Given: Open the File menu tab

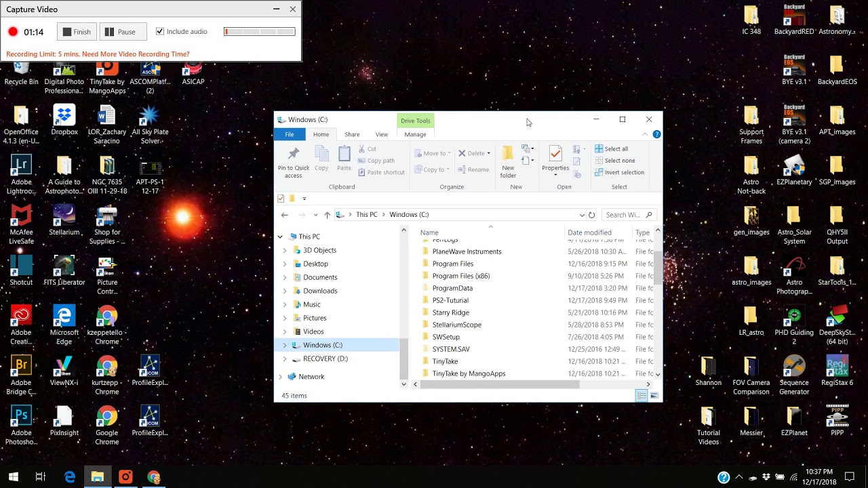Looking at the screenshot, I should tap(290, 134).
